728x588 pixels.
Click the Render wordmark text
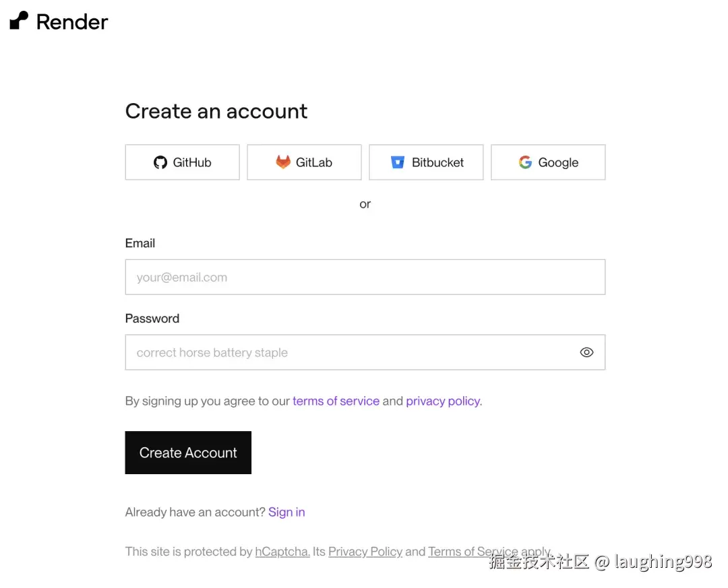pos(72,22)
